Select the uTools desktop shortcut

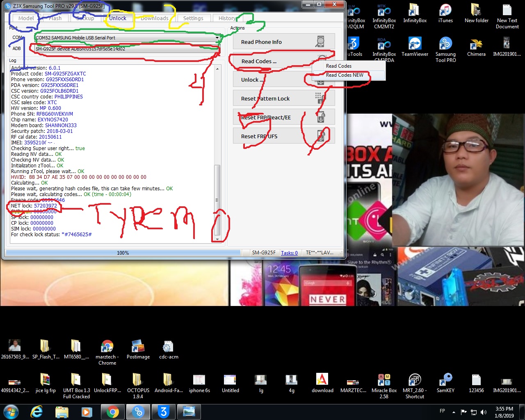click(354, 47)
